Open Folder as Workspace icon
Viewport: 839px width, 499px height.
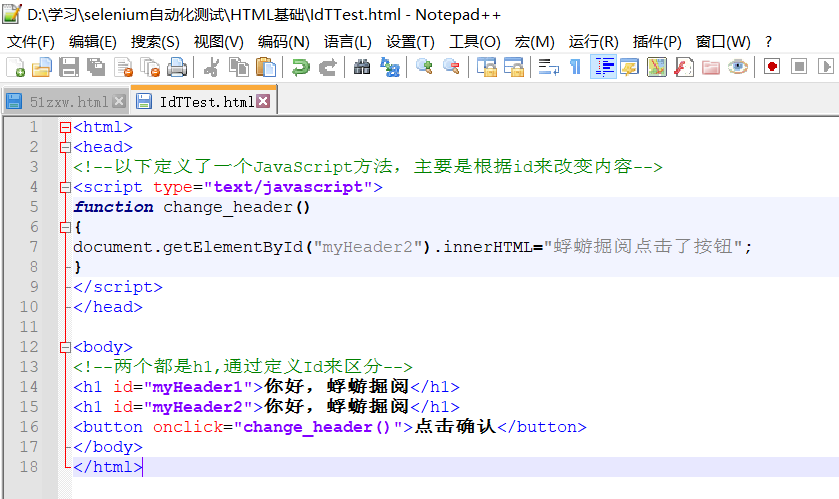[711, 67]
